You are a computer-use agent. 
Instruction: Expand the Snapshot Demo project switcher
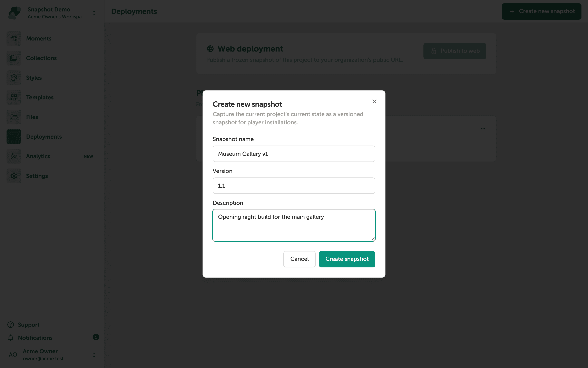tap(94, 13)
